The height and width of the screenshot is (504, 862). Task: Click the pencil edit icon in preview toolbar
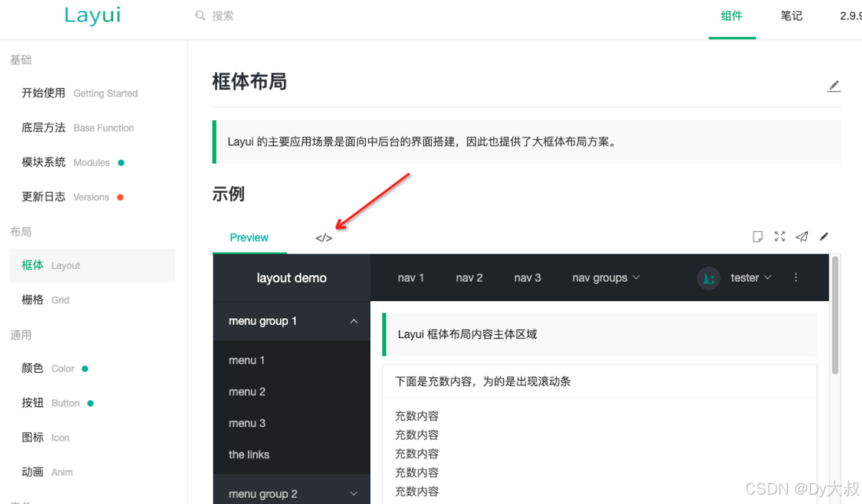pos(824,236)
